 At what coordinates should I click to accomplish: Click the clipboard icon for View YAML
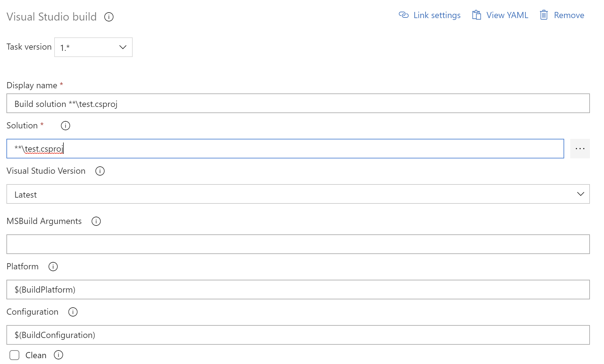click(x=476, y=15)
